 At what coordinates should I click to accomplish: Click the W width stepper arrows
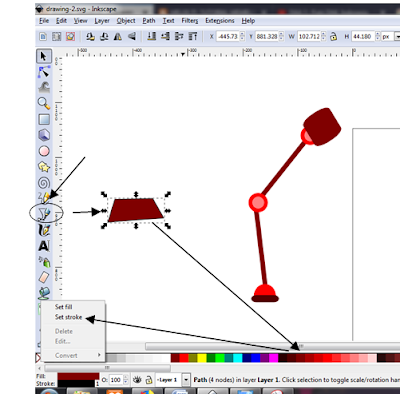click(x=323, y=36)
